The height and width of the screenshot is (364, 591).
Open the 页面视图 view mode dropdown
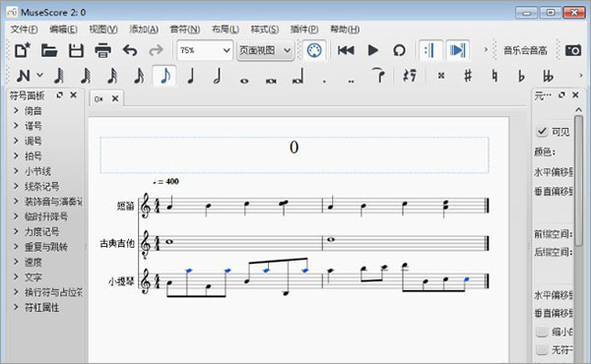click(x=265, y=50)
